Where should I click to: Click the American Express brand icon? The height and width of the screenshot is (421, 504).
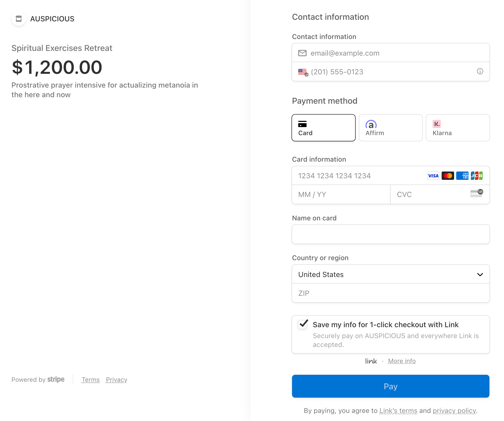pyautogui.click(x=462, y=176)
